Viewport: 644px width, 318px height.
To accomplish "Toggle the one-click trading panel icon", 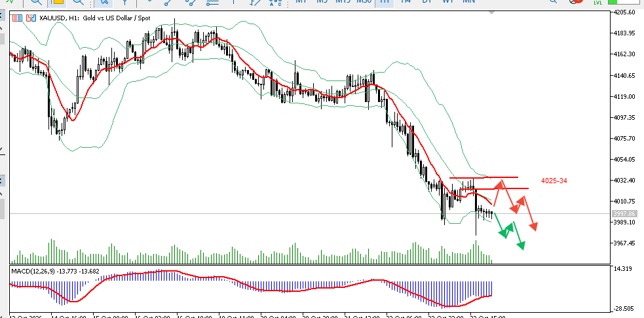I will click(x=31, y=18).
